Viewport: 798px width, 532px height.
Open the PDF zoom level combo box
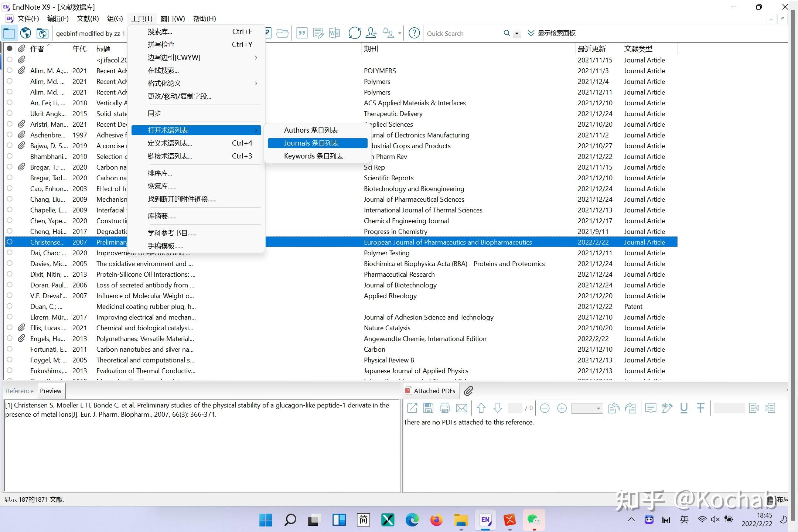pos(587,408)
